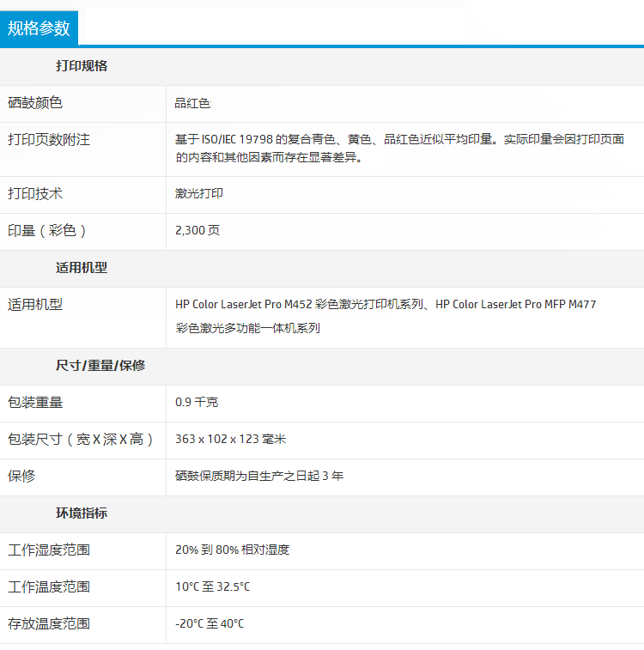Click the 10°C 至 32.5°C value
The image size is (644, 650).
click(212, 586)
